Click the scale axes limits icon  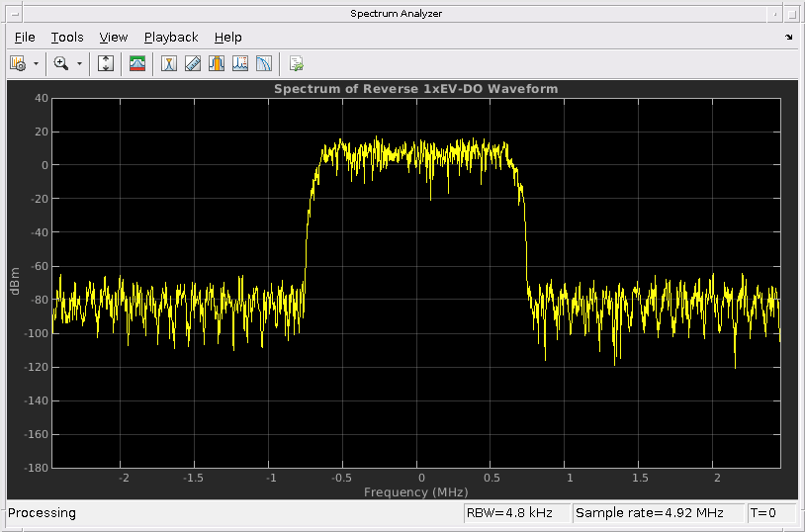click(x=107, y=64)
